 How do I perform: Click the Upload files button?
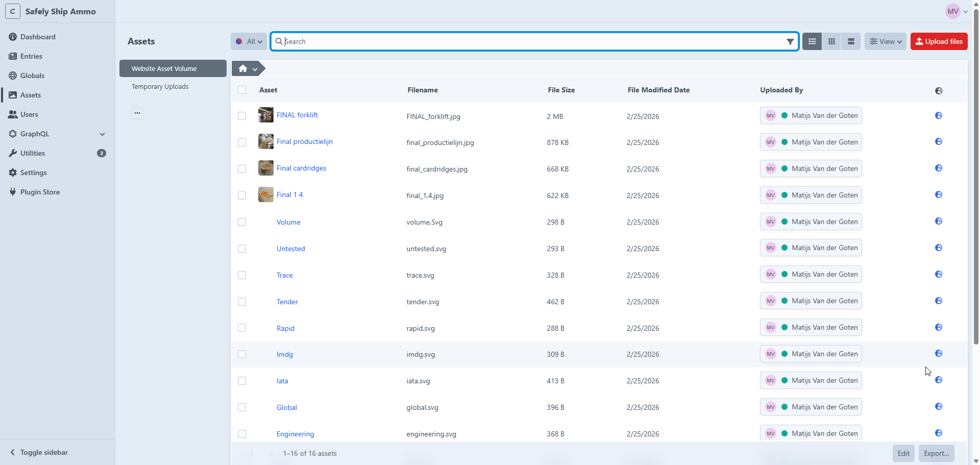939,41
